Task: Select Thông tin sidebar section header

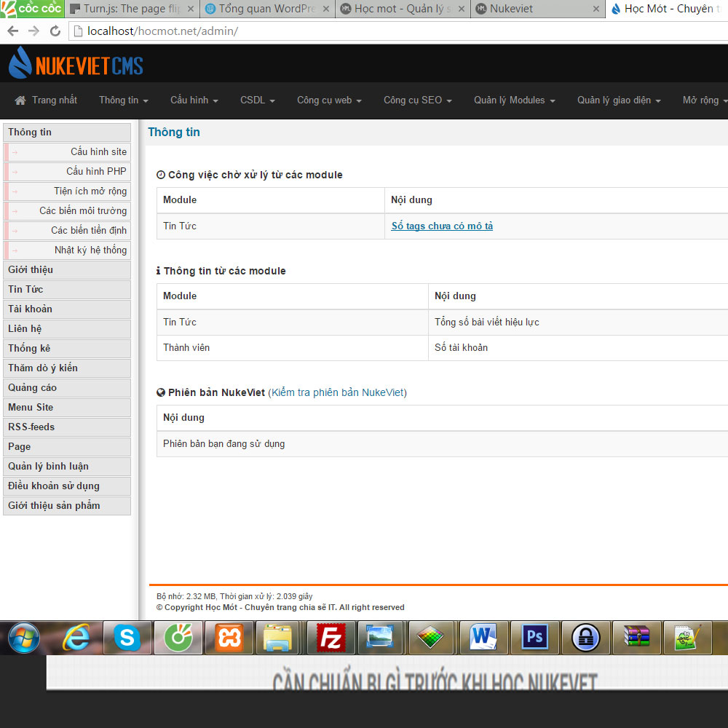Action: (67, 132)
